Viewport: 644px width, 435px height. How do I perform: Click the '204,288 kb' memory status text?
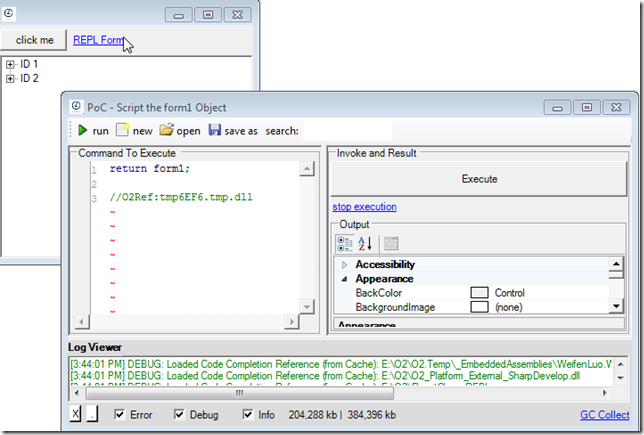(x=313, y=415)
